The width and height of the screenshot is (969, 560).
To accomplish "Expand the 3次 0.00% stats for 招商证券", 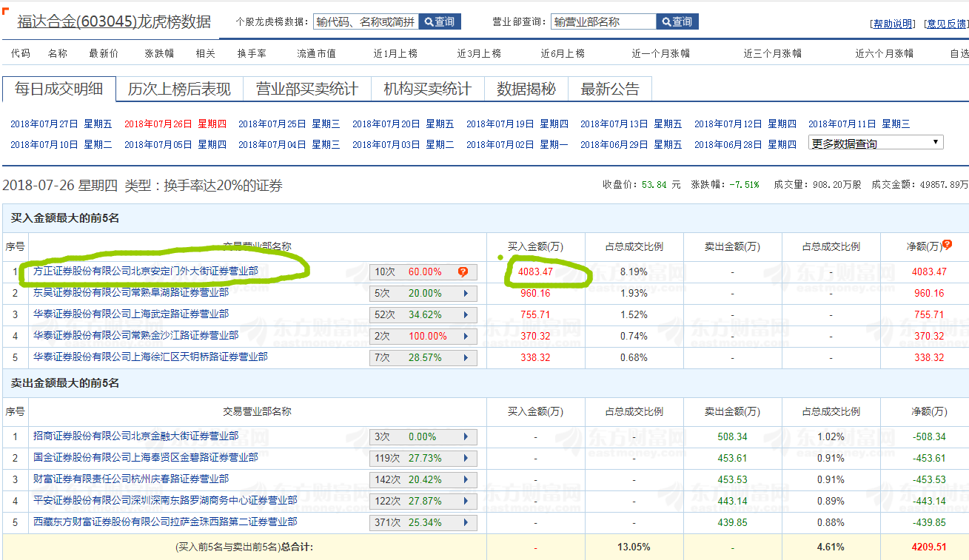I will [423, 437].
